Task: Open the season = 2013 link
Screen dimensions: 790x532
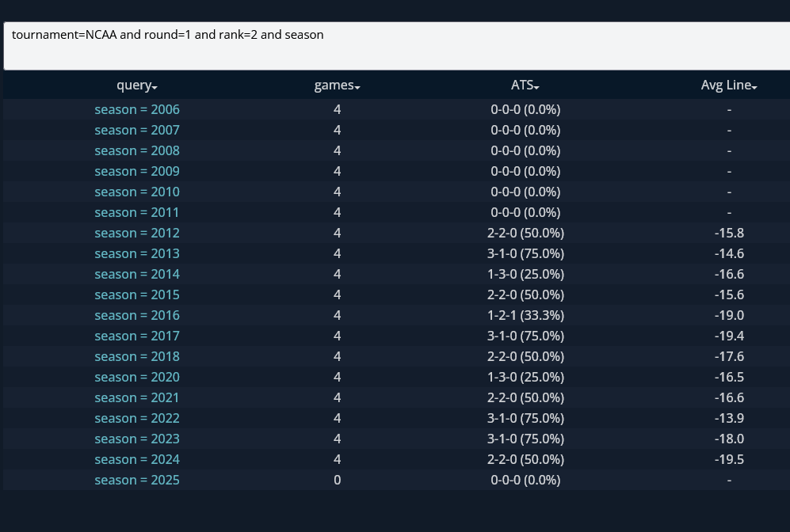Action: pos(137,253)
